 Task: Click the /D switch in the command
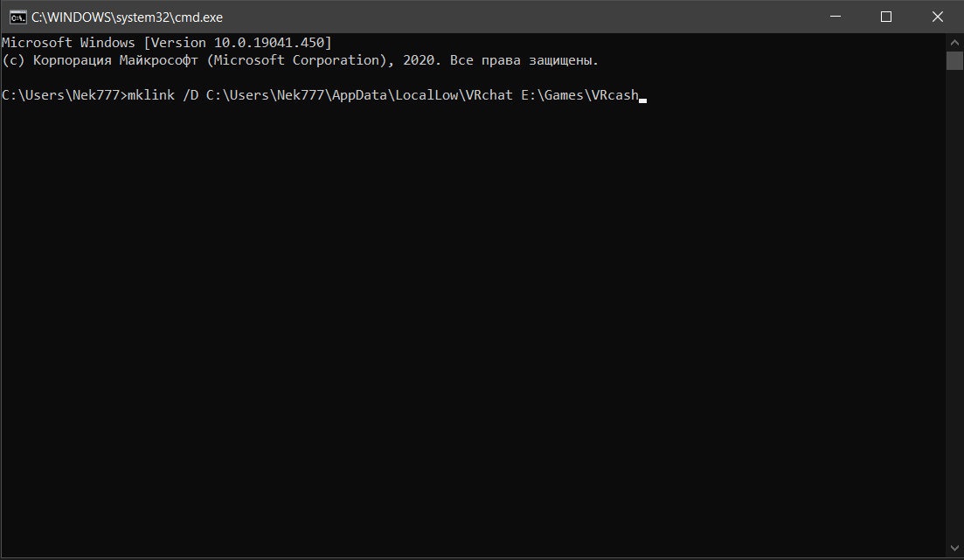click(191, 96)
